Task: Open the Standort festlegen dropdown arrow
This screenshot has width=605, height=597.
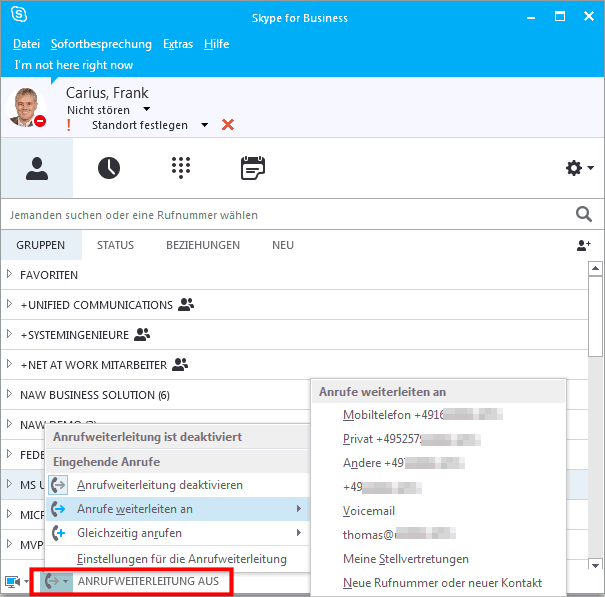Action: [204, 125]
